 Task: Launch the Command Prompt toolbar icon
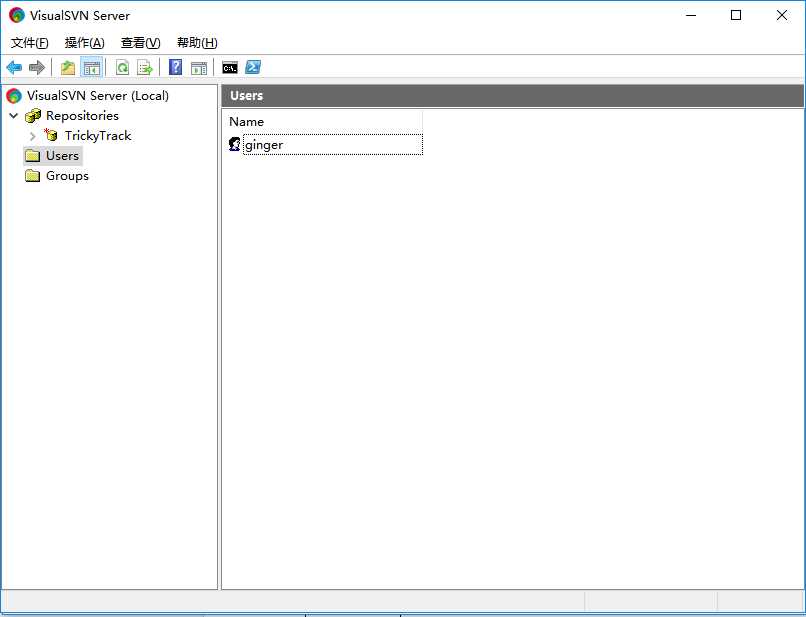tap(230, 67)
